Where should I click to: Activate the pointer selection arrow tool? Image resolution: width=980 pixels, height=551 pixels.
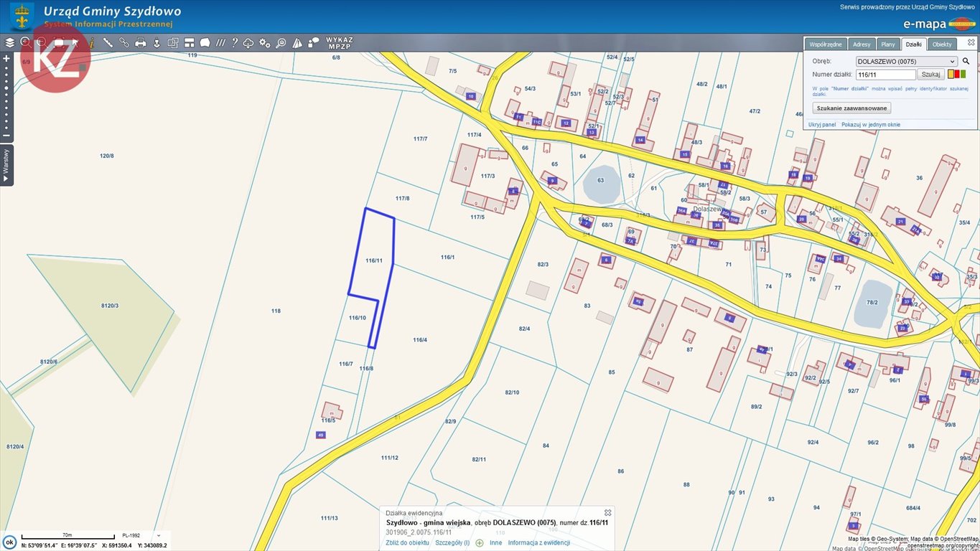click(x=75, y=43)
